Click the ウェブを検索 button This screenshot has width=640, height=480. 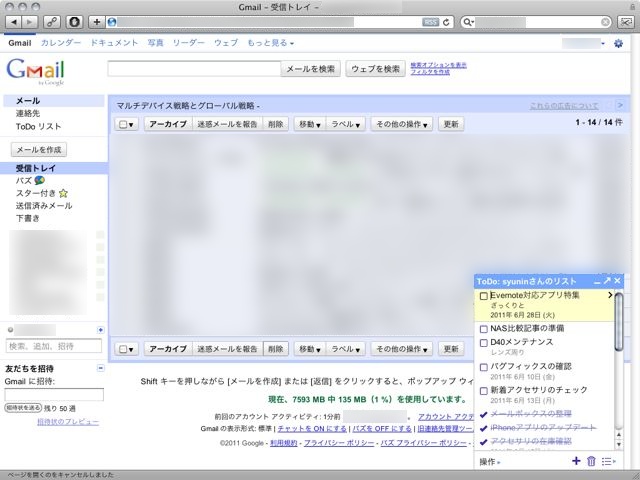pos(376,69)
